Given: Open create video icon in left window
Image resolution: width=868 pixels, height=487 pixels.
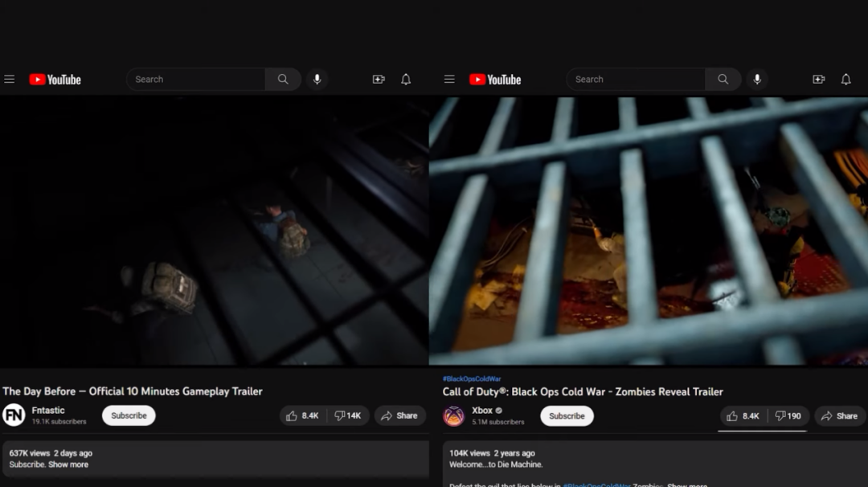Looking at the screenshot, I should (379, 79).
